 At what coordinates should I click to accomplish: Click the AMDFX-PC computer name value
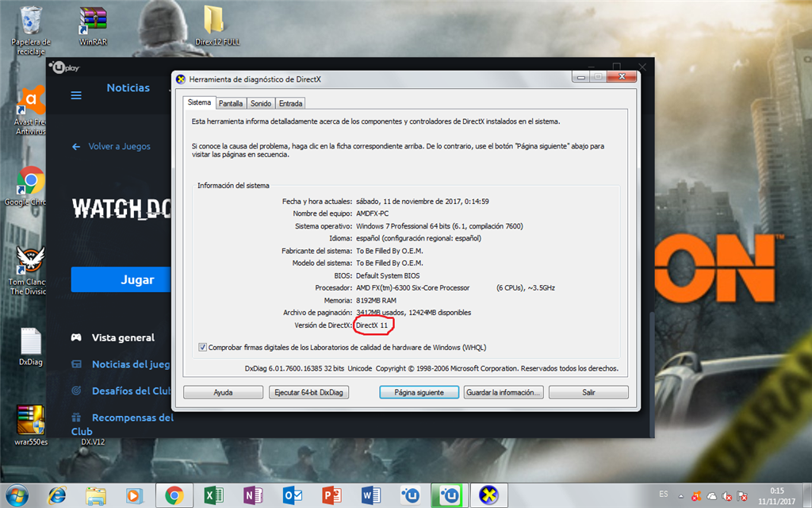[x=373, y=214]
